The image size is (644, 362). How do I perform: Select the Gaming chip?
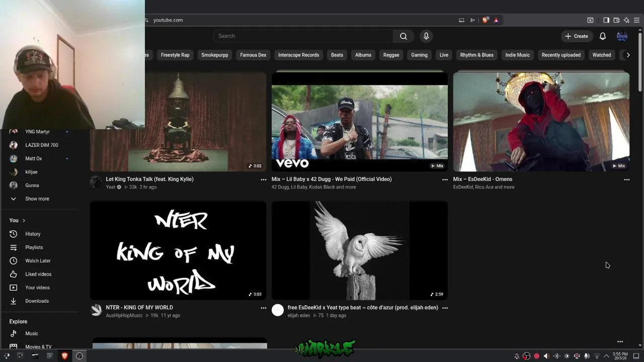tap(419, 55)
